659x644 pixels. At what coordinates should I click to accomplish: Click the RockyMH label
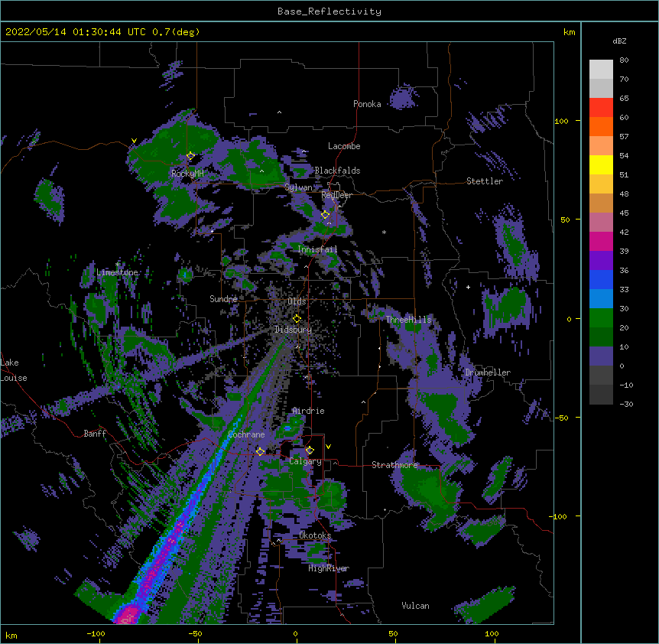pos(187,174)
